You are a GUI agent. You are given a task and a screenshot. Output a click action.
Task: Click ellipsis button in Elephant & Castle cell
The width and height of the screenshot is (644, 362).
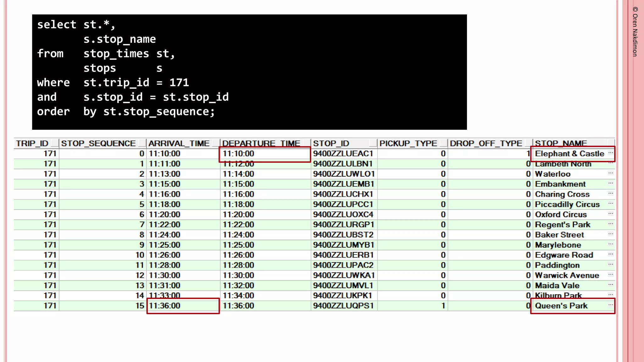point(610,153)
